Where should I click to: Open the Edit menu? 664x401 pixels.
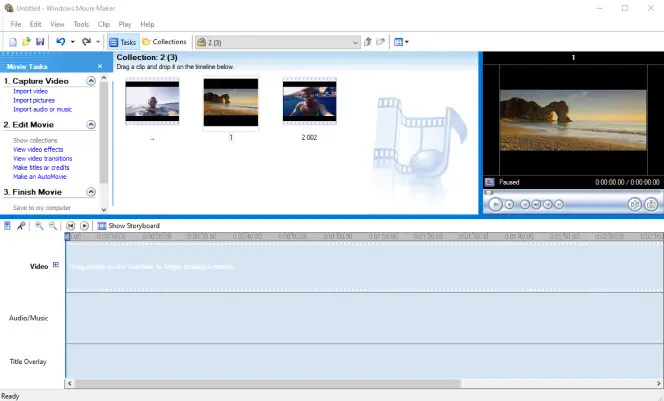[x=36, y=24]
